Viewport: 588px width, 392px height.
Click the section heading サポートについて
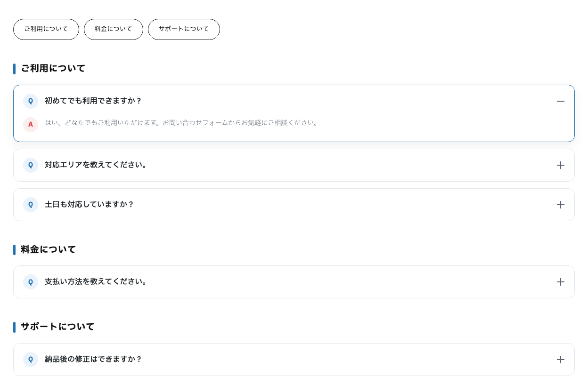click(x=58, y=327)
